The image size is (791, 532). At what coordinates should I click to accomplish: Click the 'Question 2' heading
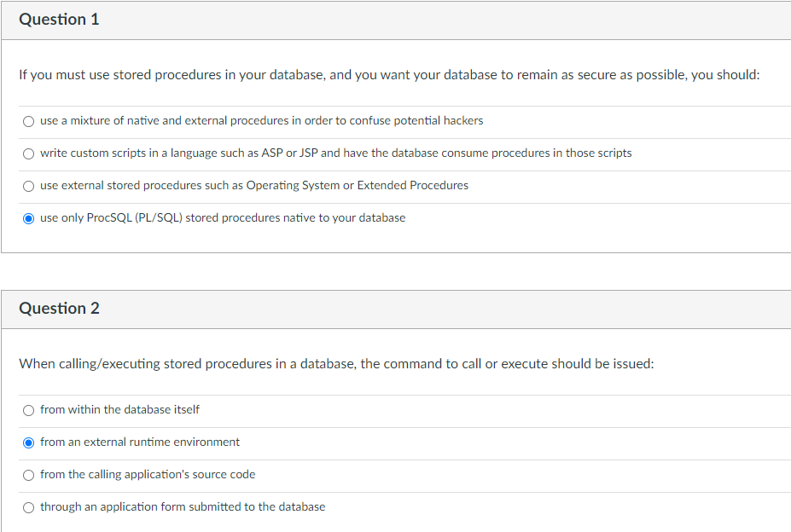59,308
